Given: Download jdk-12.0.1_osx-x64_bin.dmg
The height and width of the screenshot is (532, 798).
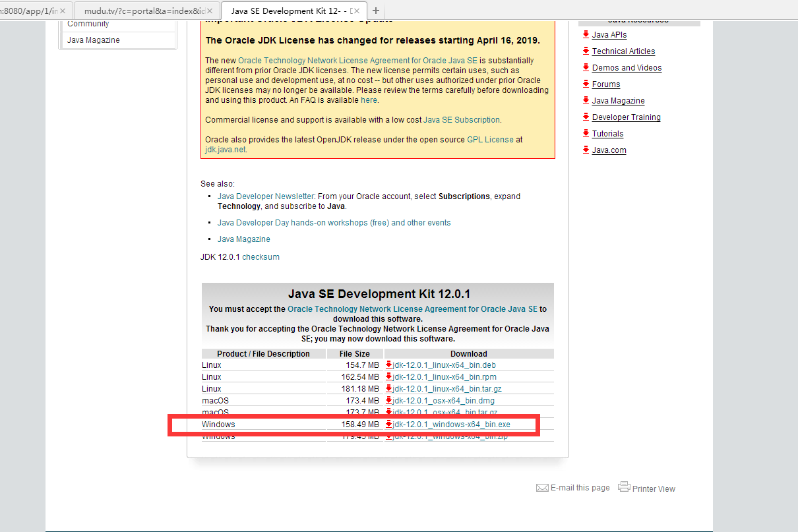Looking at the screenshot, I should pos(443,400).
